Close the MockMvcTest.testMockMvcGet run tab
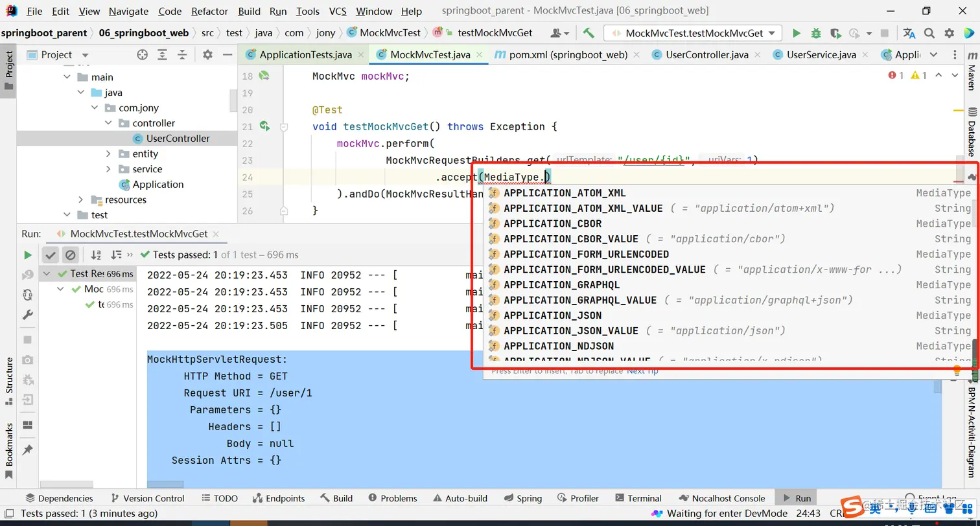 tap(215, 234)
